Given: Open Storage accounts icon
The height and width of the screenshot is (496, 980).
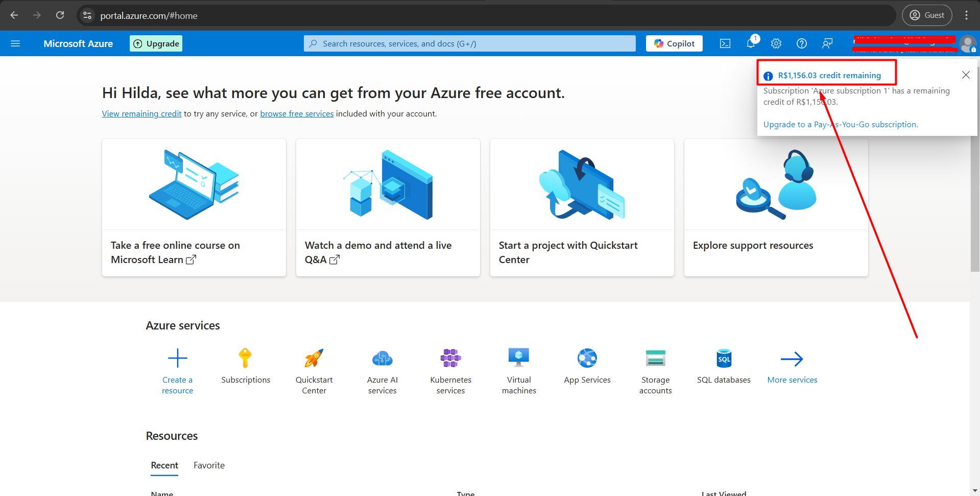Looking at the screenshot, I should pyautogui.click(x=656, y=358).
